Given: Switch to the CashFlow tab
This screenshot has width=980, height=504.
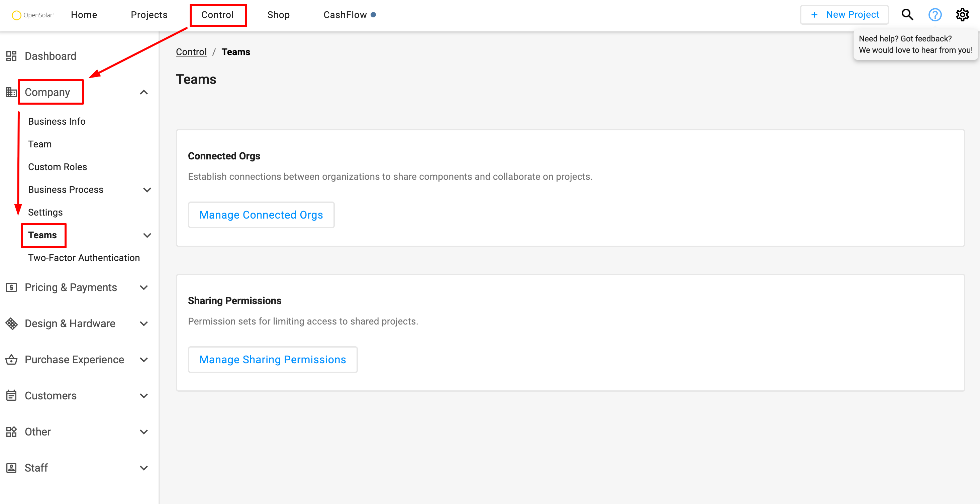Looking at the screenshot, I should click(x=345, y=15).
